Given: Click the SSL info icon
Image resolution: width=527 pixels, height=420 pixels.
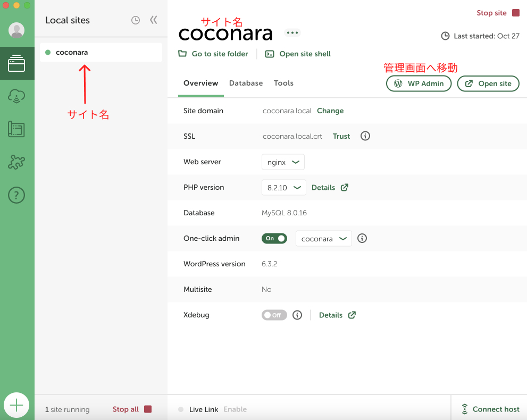Looking at the screenshot, I should [x=365, y=136].
